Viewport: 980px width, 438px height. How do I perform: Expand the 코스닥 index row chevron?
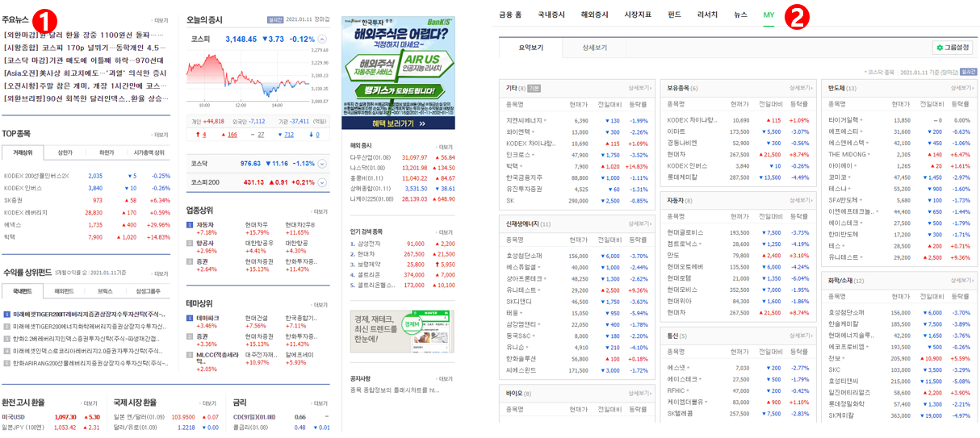pos(323,163)
